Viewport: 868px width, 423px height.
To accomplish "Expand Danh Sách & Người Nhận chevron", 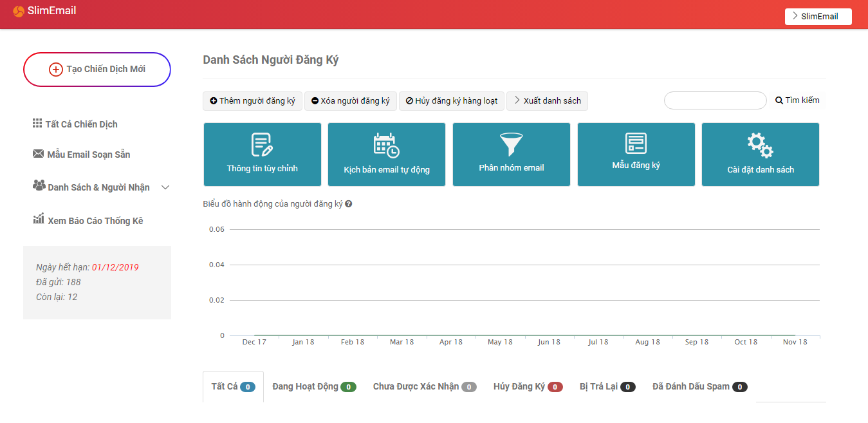I will 165,187.
